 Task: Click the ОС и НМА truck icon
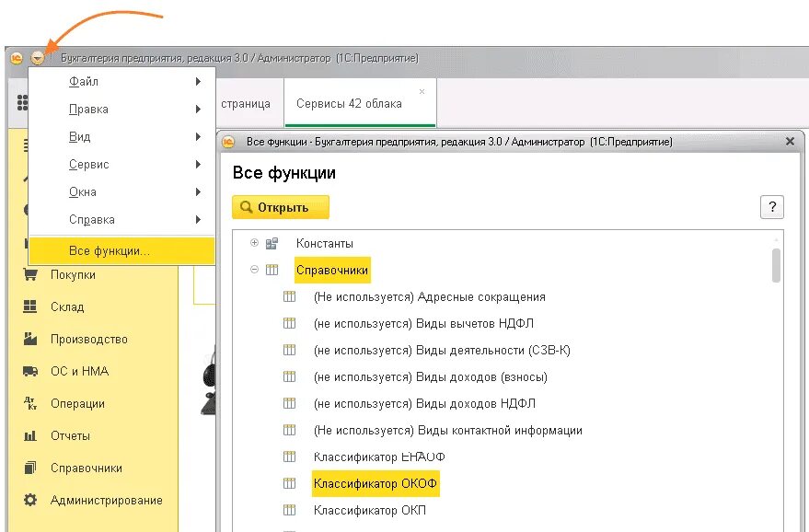pyautogui.click(x=30, y=371)
